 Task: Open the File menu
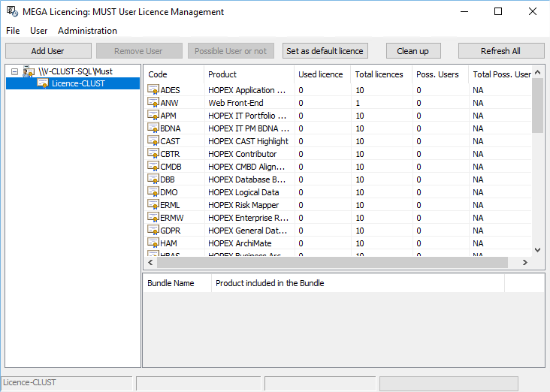coord(13,31)
